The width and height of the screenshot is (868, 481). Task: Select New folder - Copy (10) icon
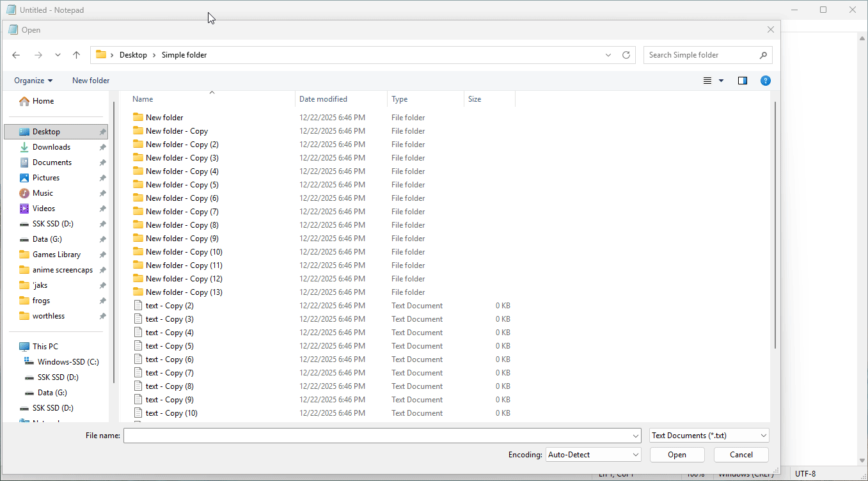click(138, 251)
